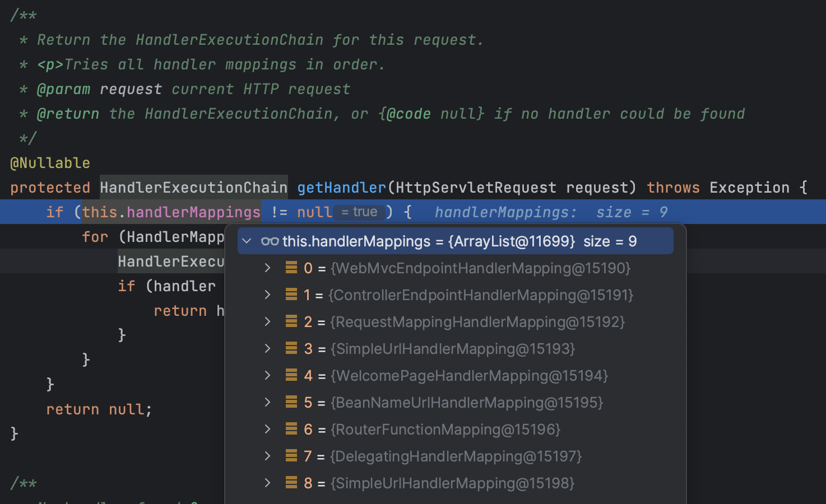The image size is (826, 504).
Task: Click the 'if (handler' line
Action: pyautogui.click(x=167, y=286)
